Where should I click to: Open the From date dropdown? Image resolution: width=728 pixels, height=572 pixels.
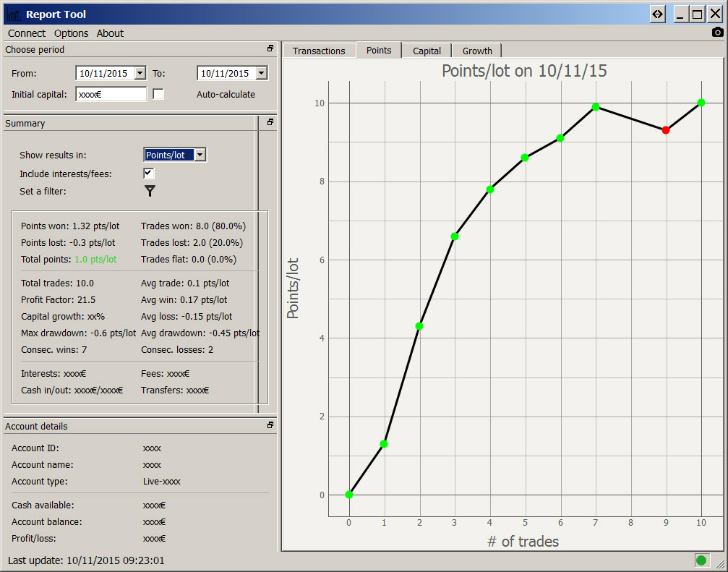pyautogui.click(x=140, y=73)
